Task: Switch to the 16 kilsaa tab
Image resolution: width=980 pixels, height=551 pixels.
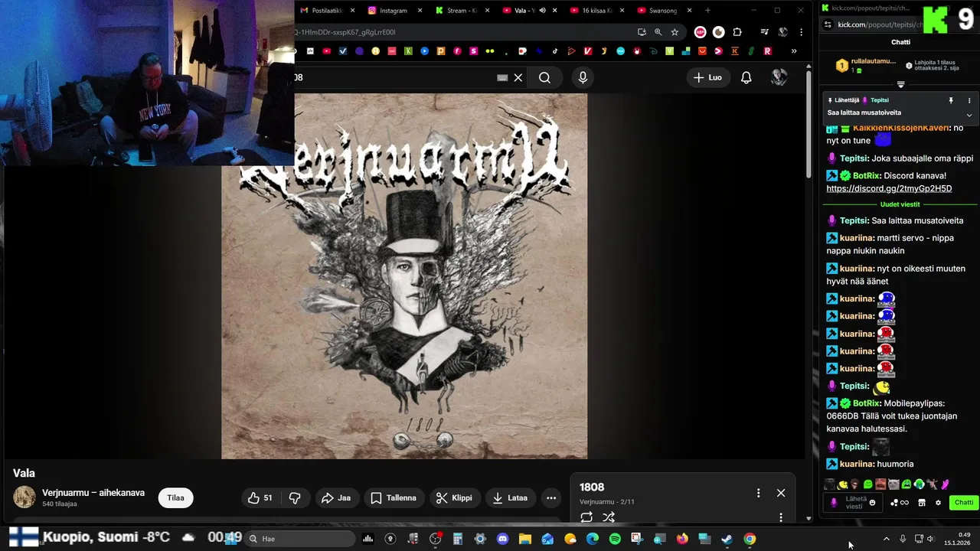Action: point(596,11)
